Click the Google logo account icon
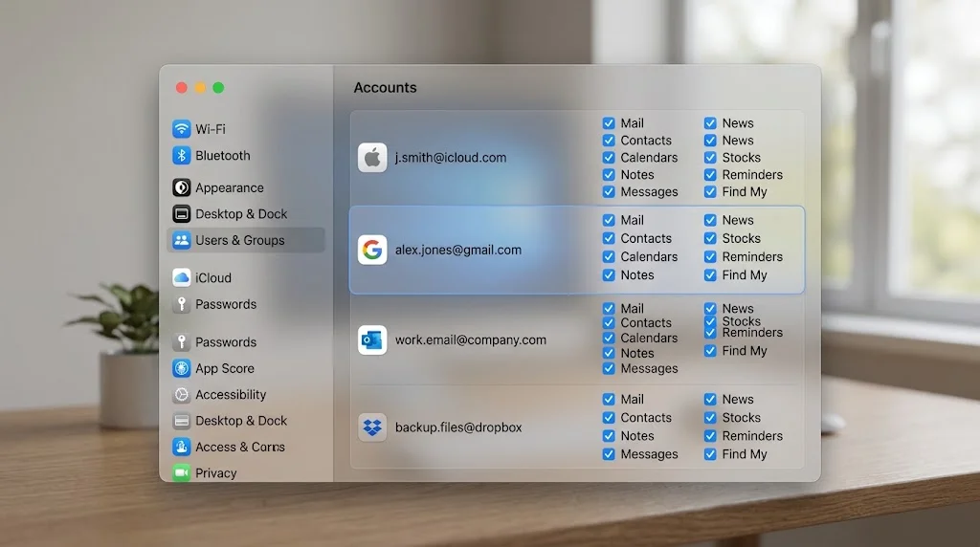Viewport: 980px width, 547px height. click(372, 250)
